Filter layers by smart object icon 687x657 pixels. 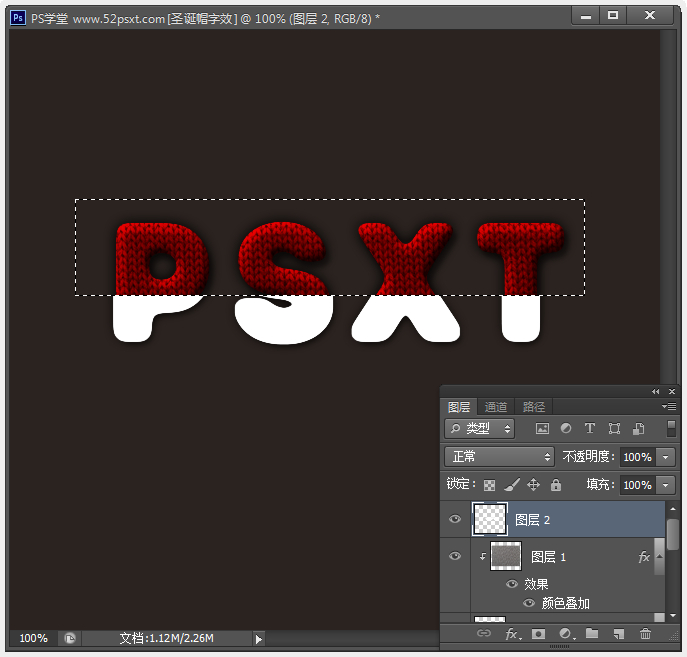tap(638, 428)
